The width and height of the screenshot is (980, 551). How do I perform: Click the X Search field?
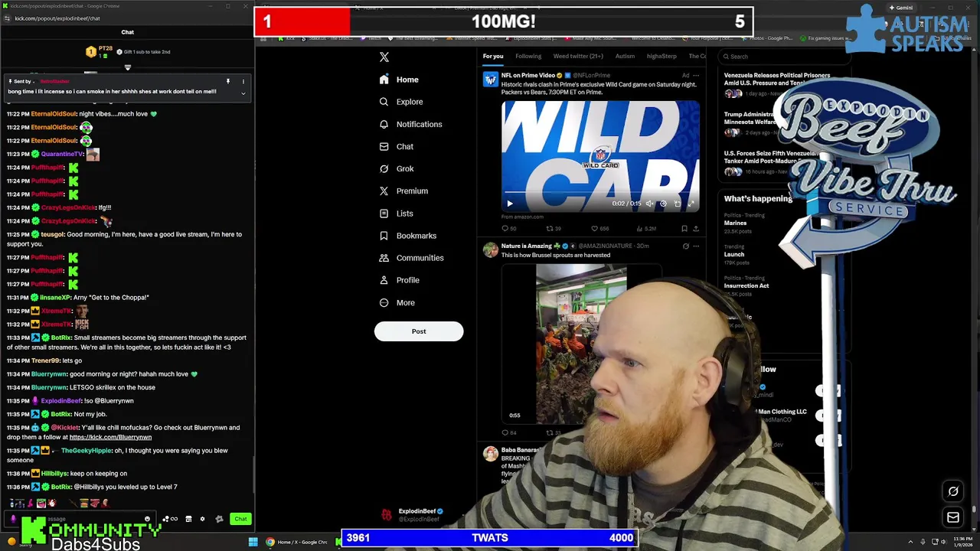click(x=785, y=56)
